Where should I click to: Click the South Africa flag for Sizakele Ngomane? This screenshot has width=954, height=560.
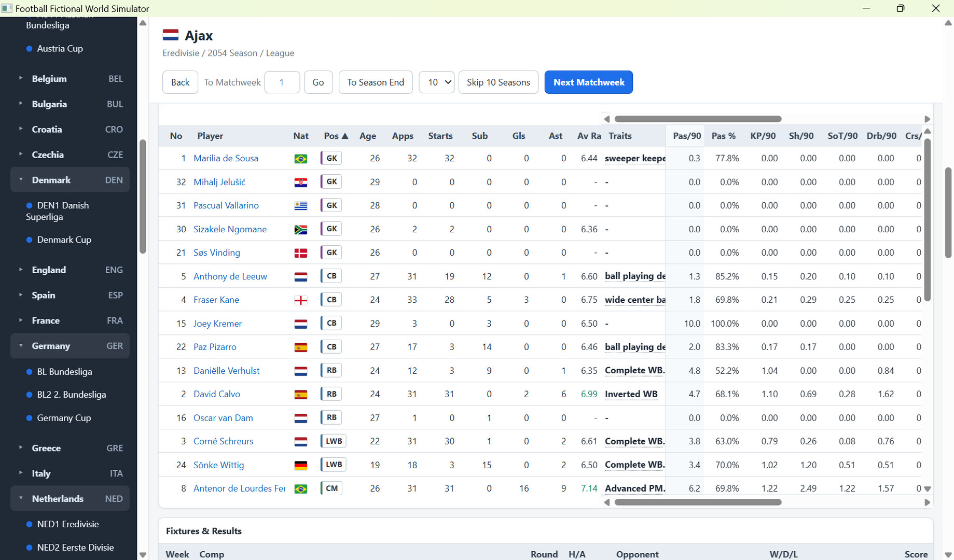tap(300, 230)
